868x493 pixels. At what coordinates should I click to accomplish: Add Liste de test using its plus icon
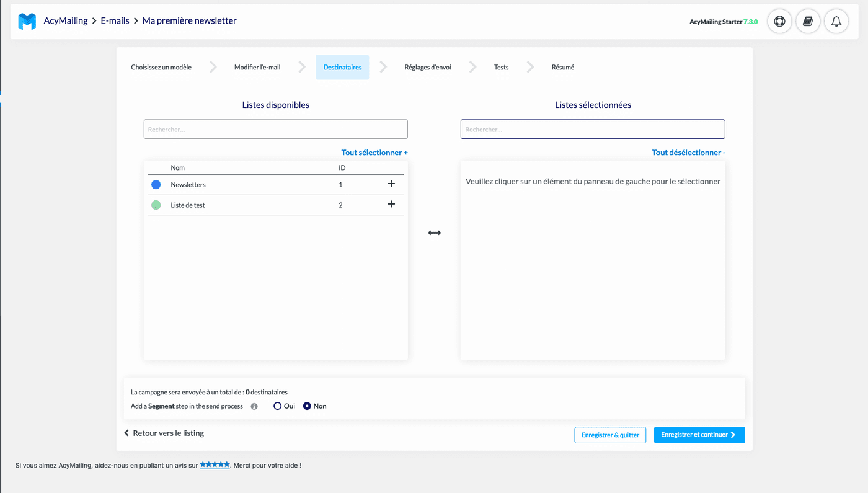click(x=391, y=204)
